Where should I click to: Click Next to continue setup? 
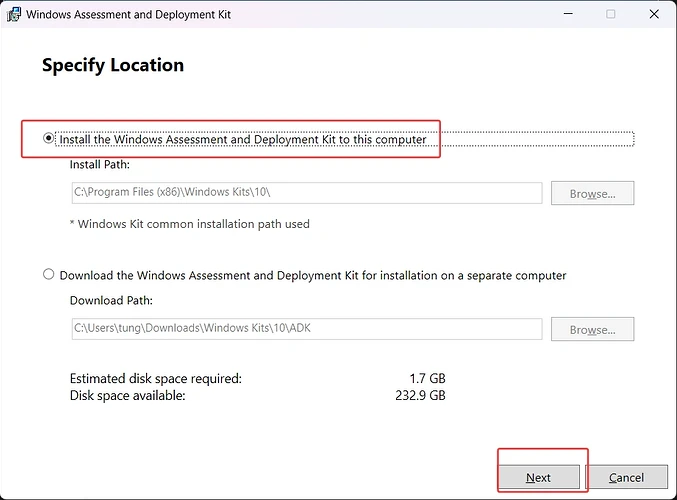(x=538, y=477)
